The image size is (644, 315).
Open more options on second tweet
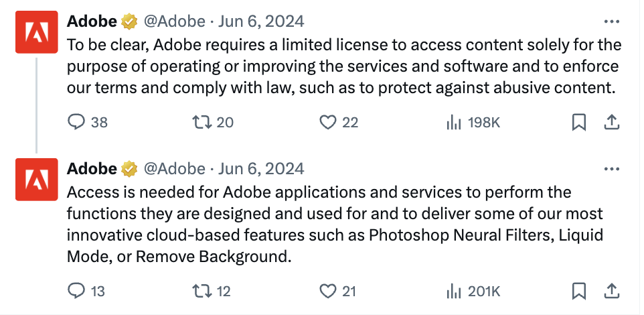coord(611,168)
